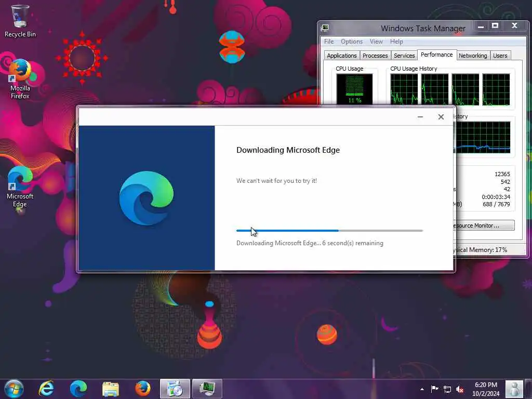Switch to Task Manager taskbar button

207,389
